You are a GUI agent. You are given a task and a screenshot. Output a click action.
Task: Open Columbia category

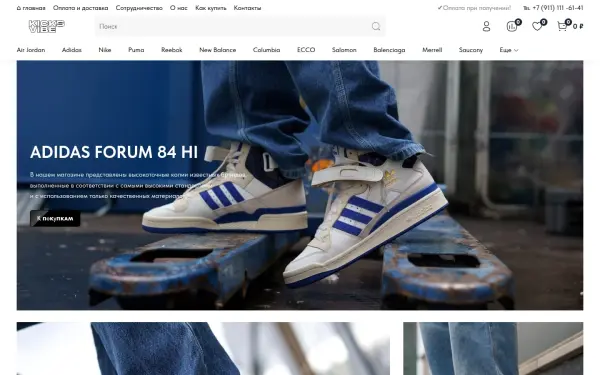coord(266,50)
